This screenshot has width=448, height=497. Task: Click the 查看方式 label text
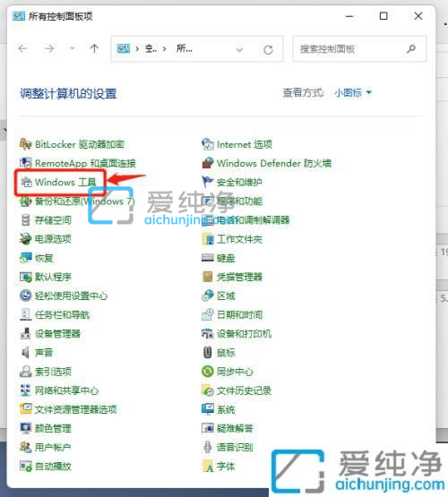[x=304, y=93]
